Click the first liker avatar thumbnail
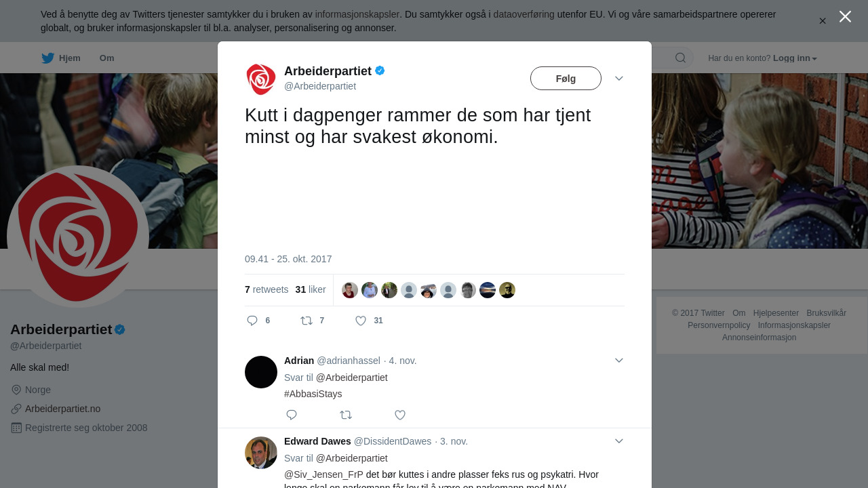This screenshot has width=868, height=488. tap(350, 290)
